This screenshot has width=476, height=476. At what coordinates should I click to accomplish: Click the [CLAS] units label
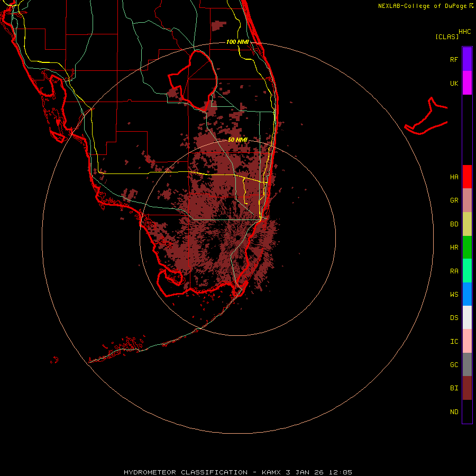(447, 36)
